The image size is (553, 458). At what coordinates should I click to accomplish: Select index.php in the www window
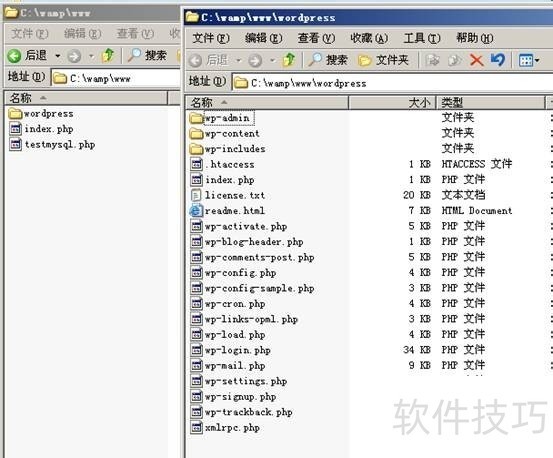pyautogui.click(x=49, y=129)
